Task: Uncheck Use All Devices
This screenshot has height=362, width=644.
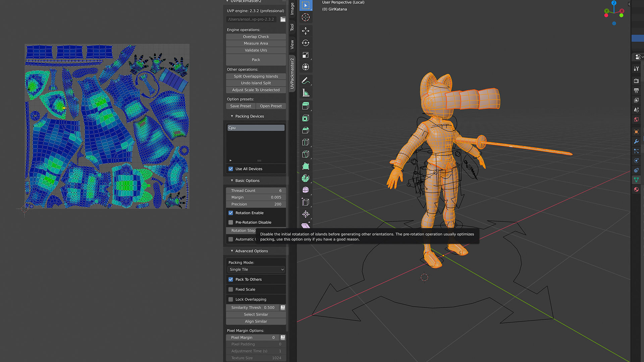Action: (x=231, y=169)
